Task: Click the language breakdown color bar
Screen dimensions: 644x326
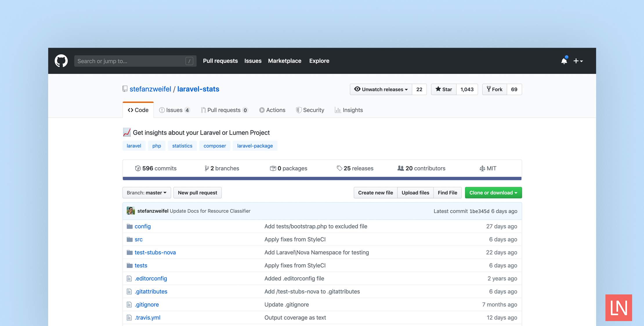Action: pos(322,179)
